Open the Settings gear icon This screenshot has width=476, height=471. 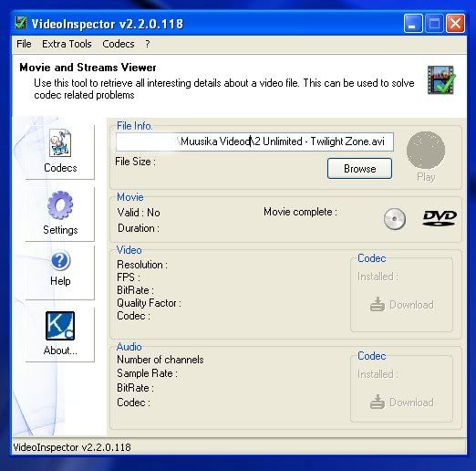[60, 205]
